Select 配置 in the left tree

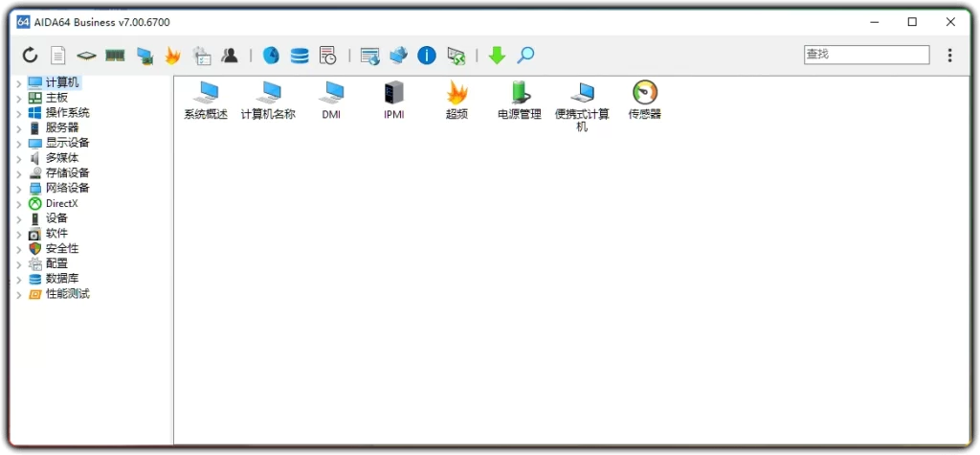56,263
